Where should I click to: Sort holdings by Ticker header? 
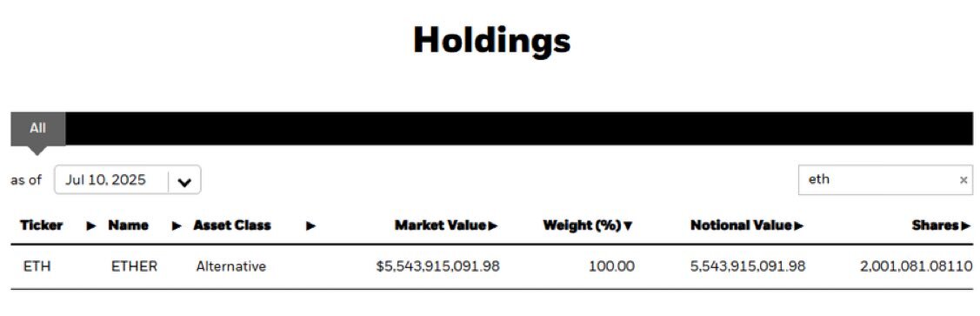(x=41, y=225)
